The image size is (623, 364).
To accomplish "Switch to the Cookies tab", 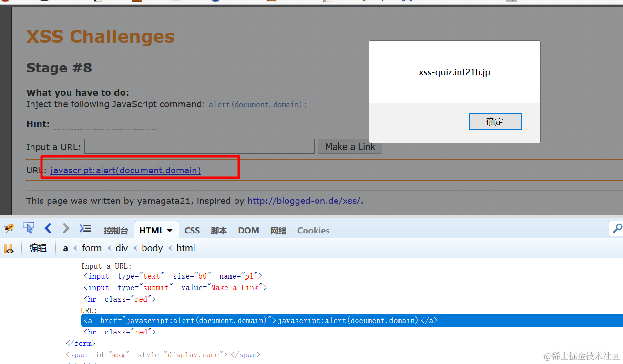I will click(x=313, y=230).
